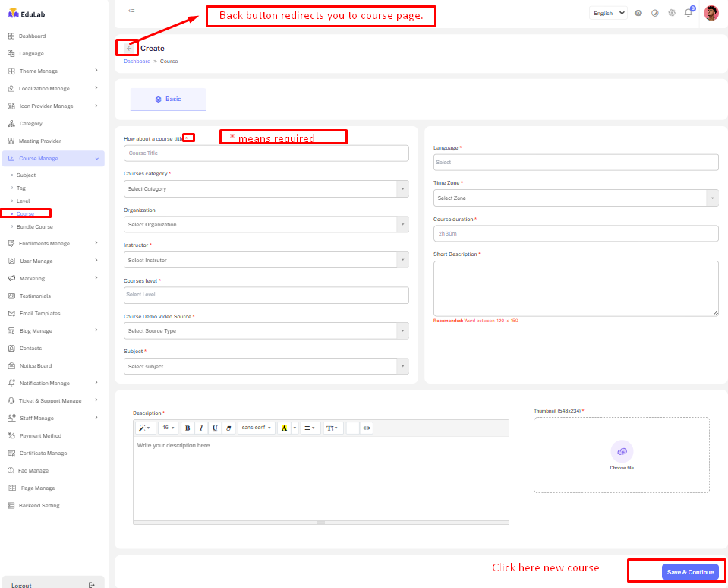Open the Select Category dropdown
728x588 pixels.
click(x=266, y=189)
